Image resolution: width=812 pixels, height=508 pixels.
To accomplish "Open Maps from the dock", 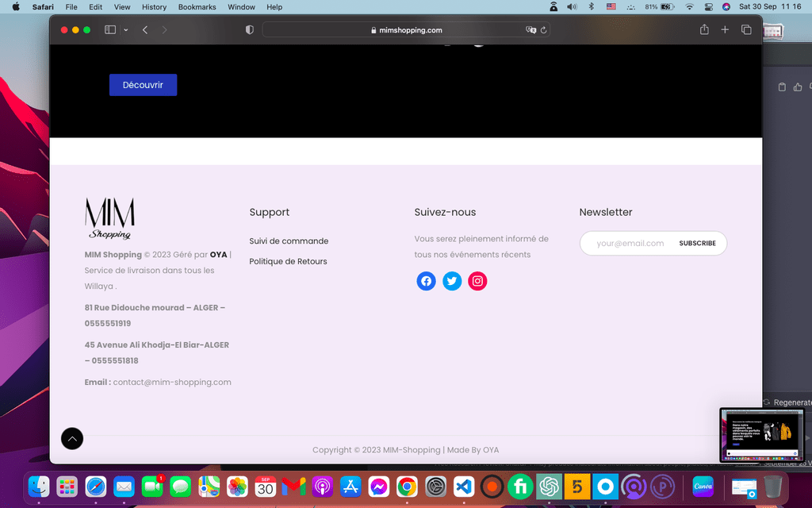I will tap(209, 487).
